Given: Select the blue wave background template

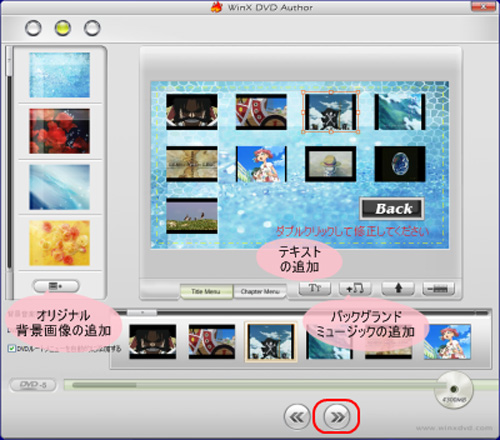Looking at the screenshot, I should (60, 187).
